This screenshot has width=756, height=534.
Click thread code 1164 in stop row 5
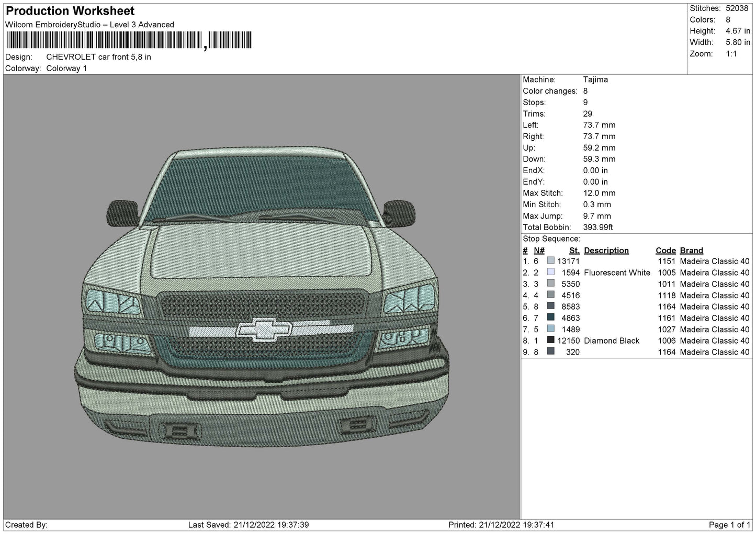667,307
